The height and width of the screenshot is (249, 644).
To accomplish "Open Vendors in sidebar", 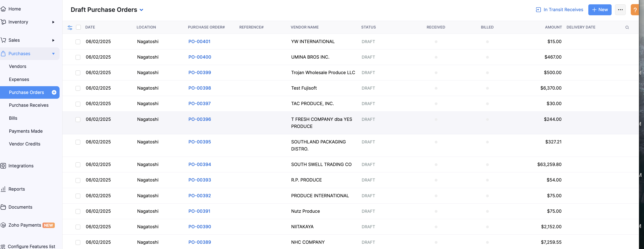I will click(18, 66).
